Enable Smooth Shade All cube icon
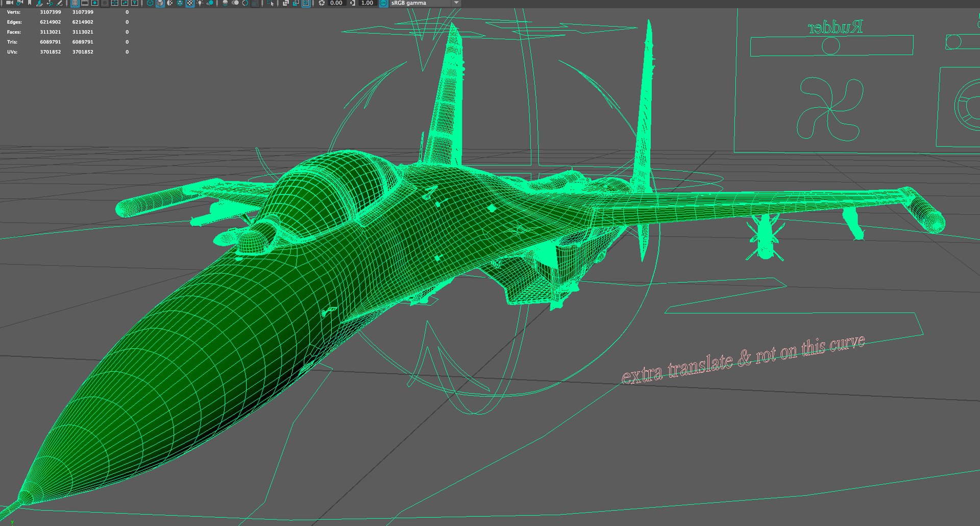Viewport: 980px width, 526px height. pos(160,3)
